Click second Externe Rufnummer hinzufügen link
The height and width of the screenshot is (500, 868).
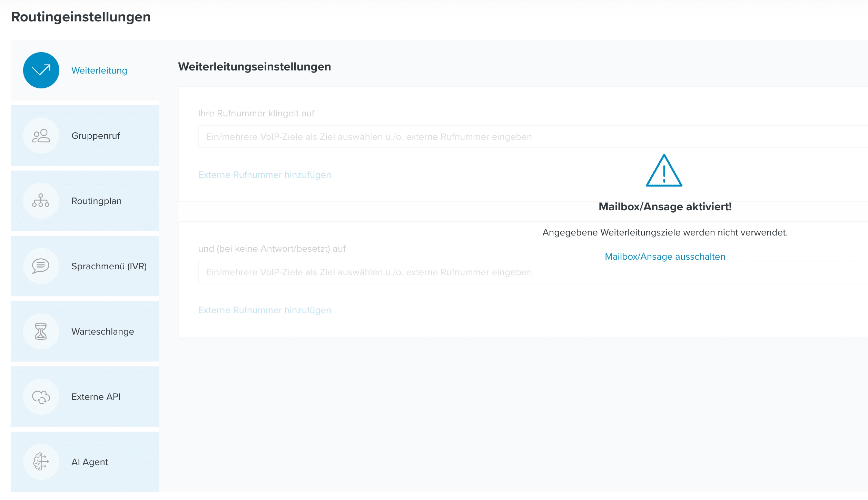tap(264, 310)
